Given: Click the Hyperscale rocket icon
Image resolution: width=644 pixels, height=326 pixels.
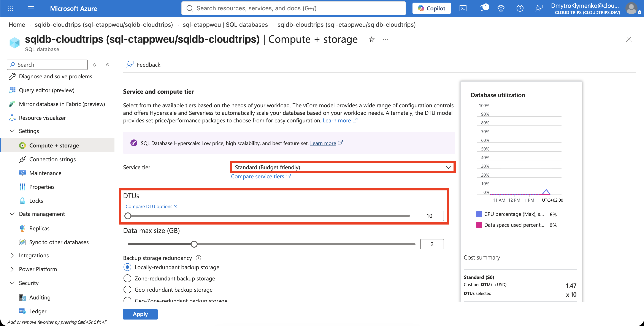Looking at the screenshot, I should [x=134, y=143].
